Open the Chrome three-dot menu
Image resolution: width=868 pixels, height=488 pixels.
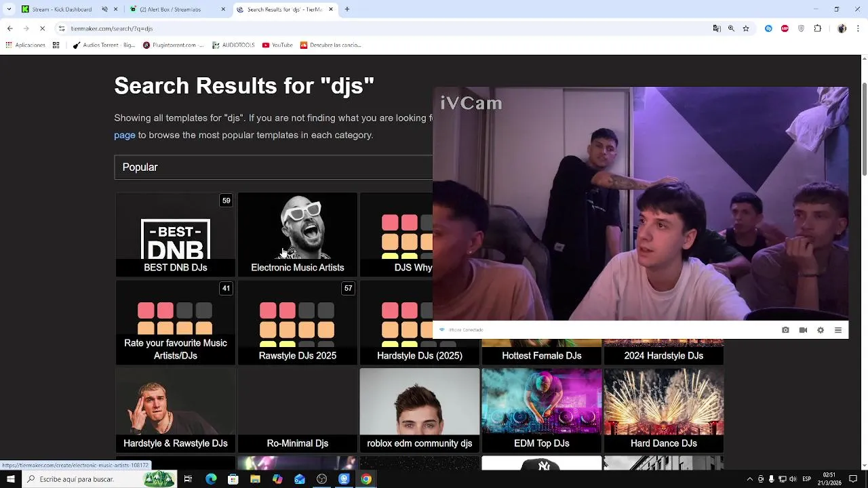pyautogui.click(x=858, y=28)
